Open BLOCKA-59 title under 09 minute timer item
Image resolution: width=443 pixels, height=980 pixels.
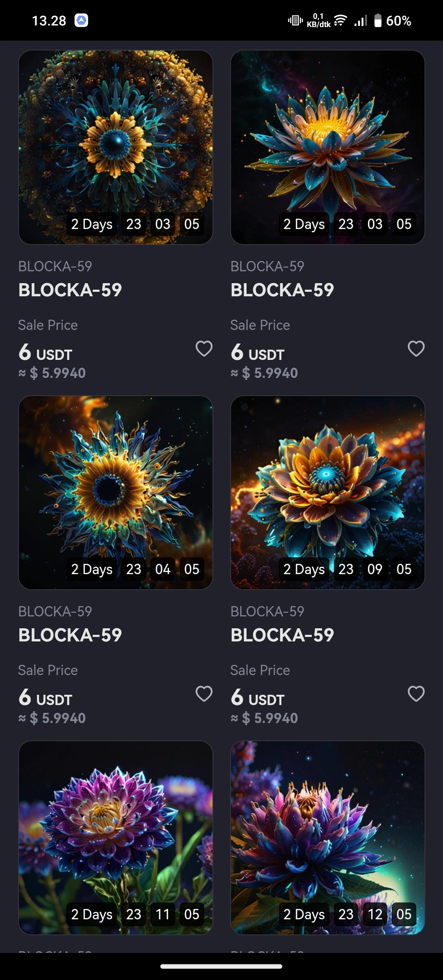click(x=282, y=635)
